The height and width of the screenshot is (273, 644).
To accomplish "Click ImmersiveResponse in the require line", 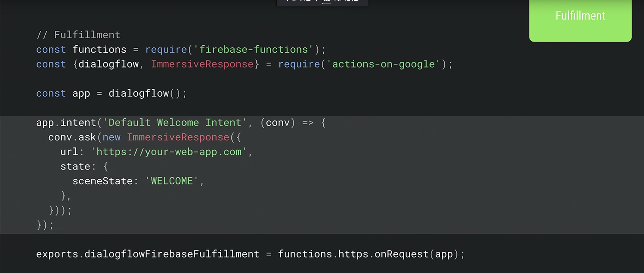I will 202,64.
